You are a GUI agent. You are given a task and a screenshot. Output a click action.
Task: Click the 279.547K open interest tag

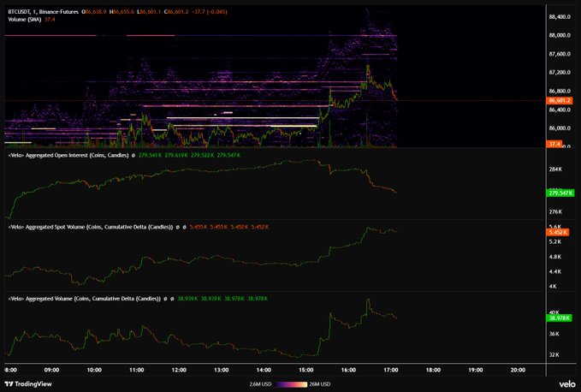560,193
